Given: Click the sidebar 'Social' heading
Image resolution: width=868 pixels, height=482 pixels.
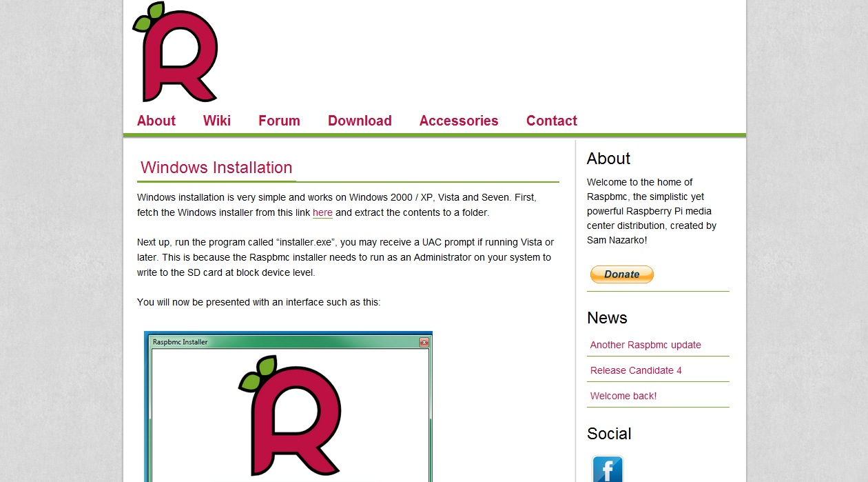Looking at the screenshot, I should click(609, 434).
